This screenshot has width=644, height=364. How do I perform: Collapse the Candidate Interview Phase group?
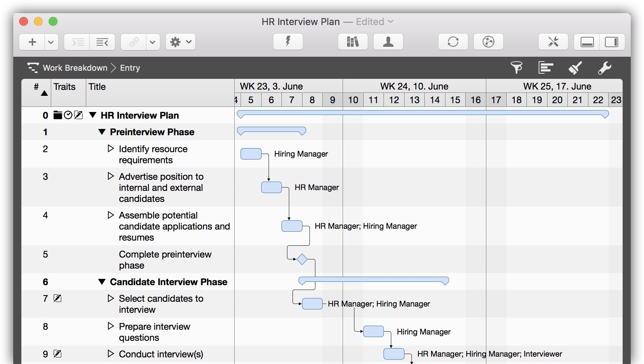point(102,282)
